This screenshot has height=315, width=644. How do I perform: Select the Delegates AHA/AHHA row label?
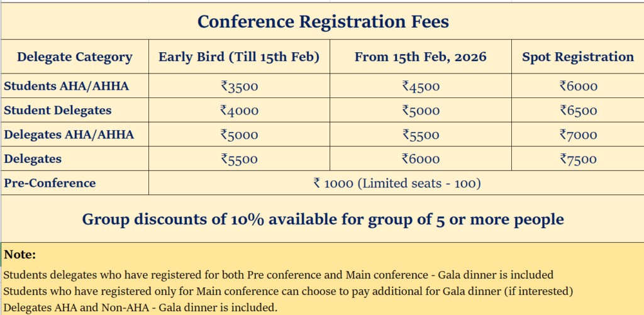69,134
